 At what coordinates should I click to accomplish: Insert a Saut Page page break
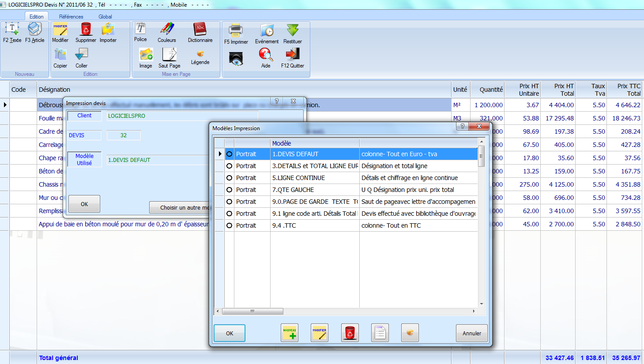coord(169,55)
